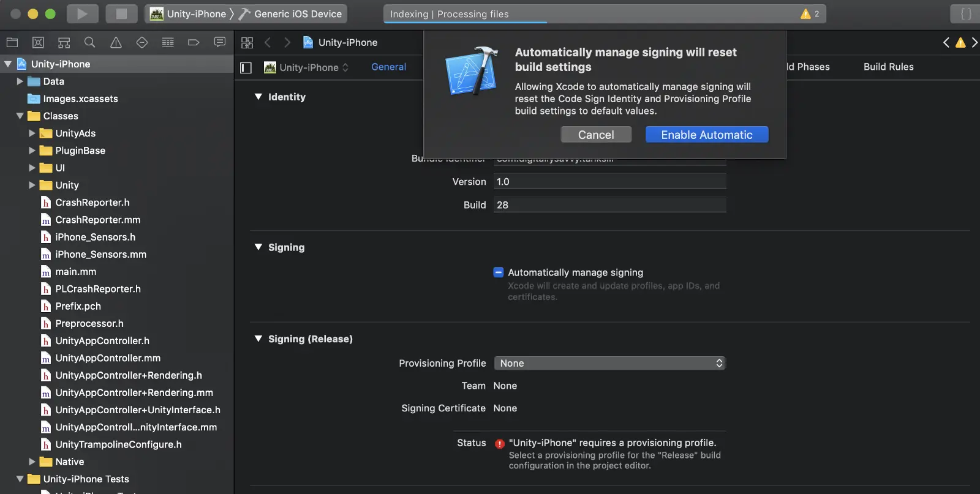Click the Unity-iPhone project icon in jump bar
980x494 pixels.
(308, 42)
